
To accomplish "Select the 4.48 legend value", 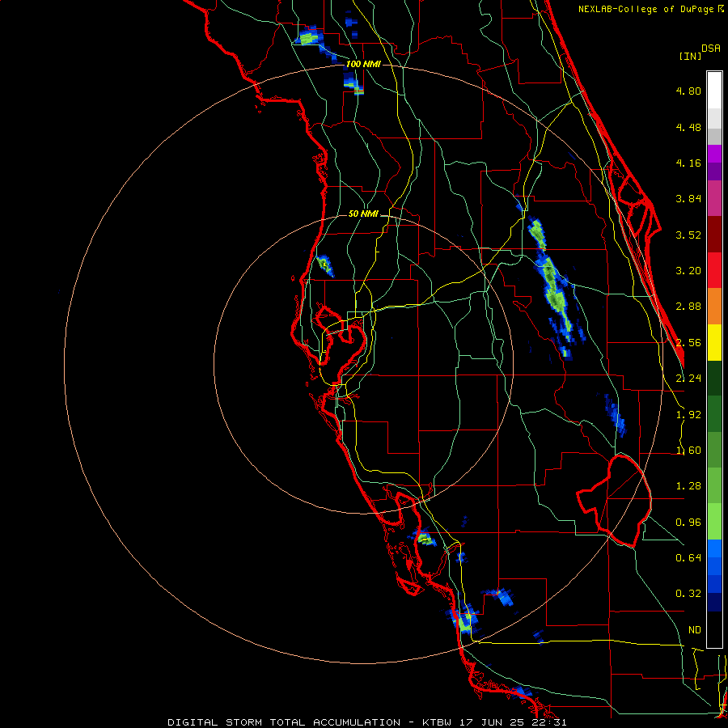I will [x=688, y=127].
